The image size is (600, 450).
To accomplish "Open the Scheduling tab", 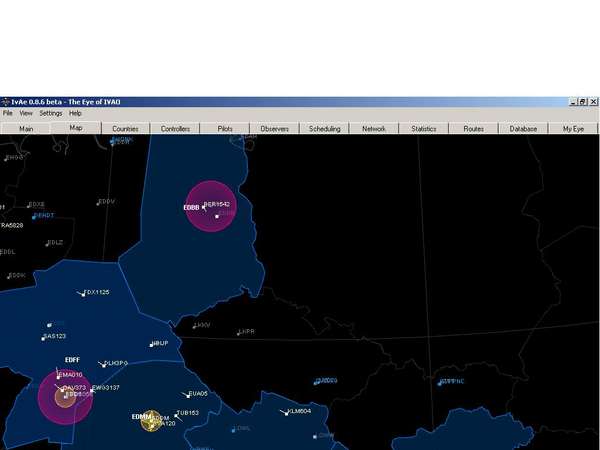I will tap(324, 129).
